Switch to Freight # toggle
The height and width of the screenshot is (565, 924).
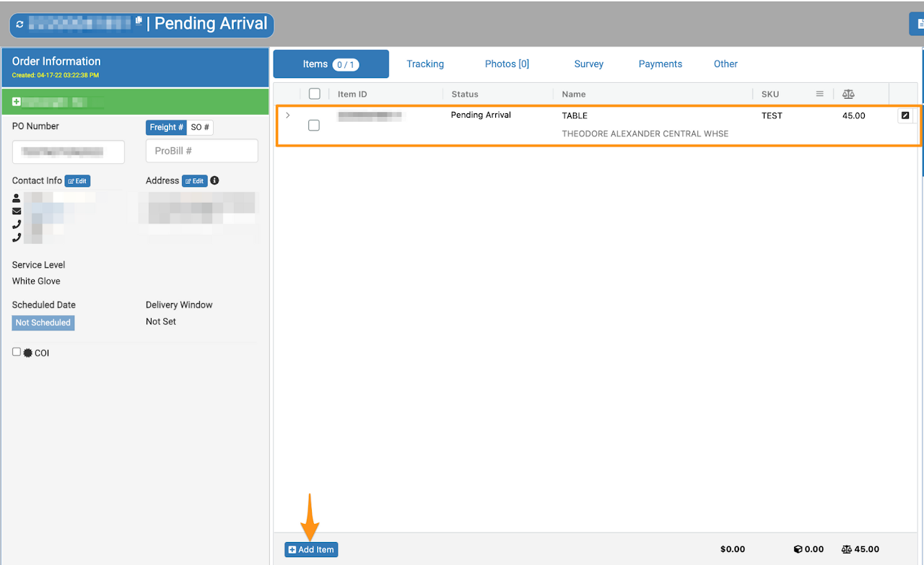(166, 128)
